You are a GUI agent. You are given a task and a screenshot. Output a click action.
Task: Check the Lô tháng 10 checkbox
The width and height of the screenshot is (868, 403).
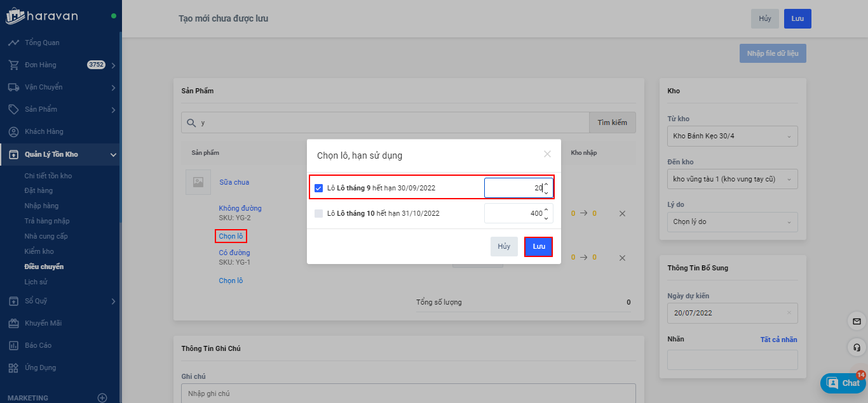319,213
